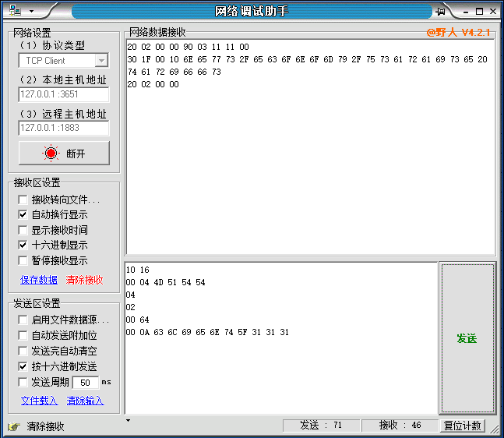Click send line 10 16
This screenshot has height=438, width=504.
[138, 270]
